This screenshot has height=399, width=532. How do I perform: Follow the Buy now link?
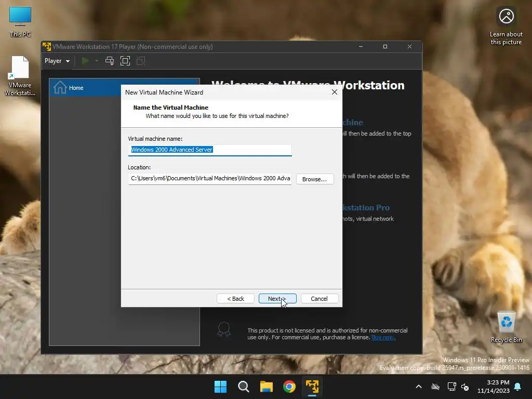pos(384,337)
